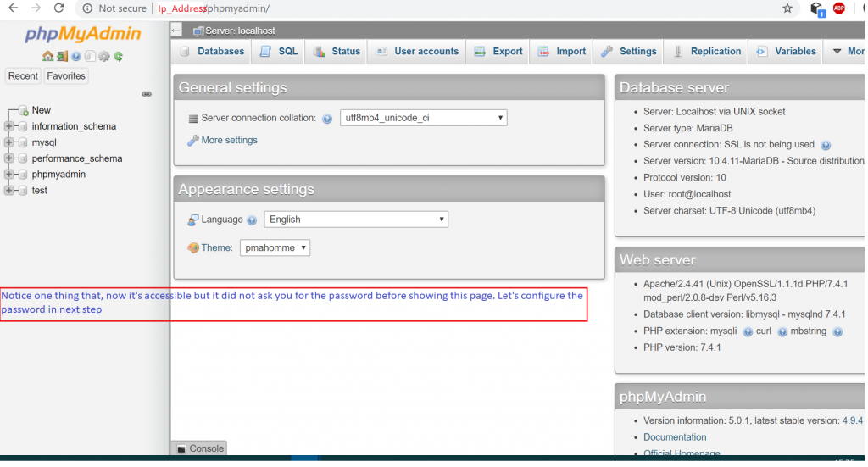
Task: Click the Not secure site info icon
Action: point(87,8)
